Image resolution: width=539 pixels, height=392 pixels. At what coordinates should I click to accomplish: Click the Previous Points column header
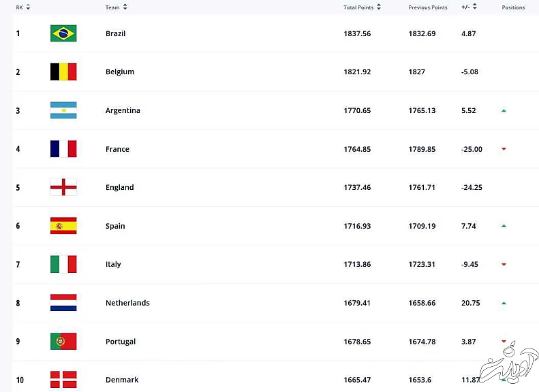(427, 7)
